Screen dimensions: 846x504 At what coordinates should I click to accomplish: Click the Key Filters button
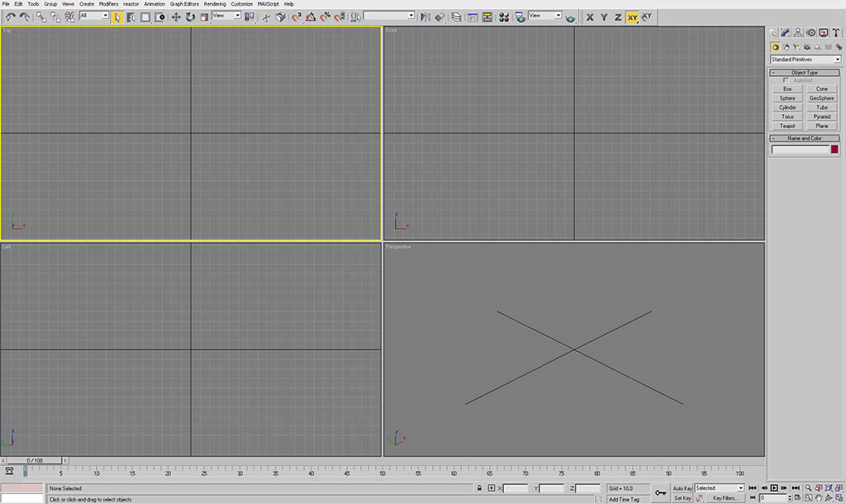[725, 498]
